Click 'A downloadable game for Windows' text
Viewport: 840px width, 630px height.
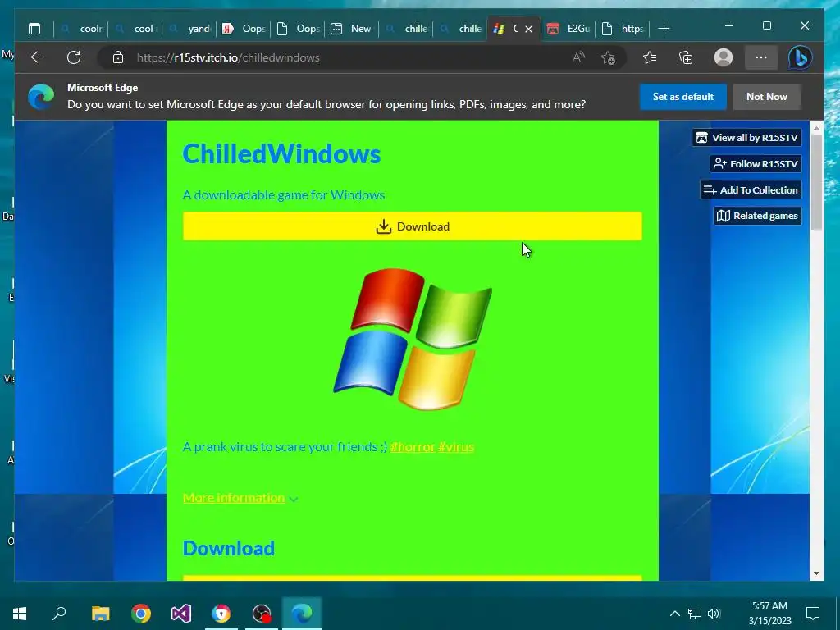point(284,195)
